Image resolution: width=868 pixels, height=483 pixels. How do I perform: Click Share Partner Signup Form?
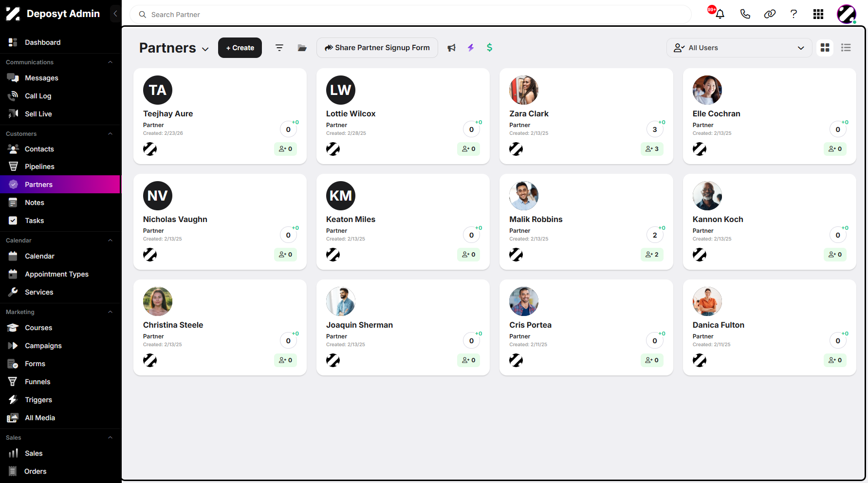pyautogui.click(x=377, y=48)
